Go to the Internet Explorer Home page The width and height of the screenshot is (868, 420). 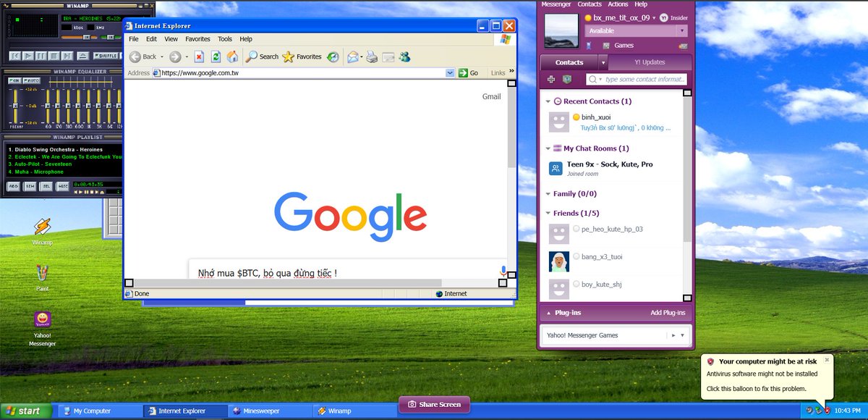232,56
